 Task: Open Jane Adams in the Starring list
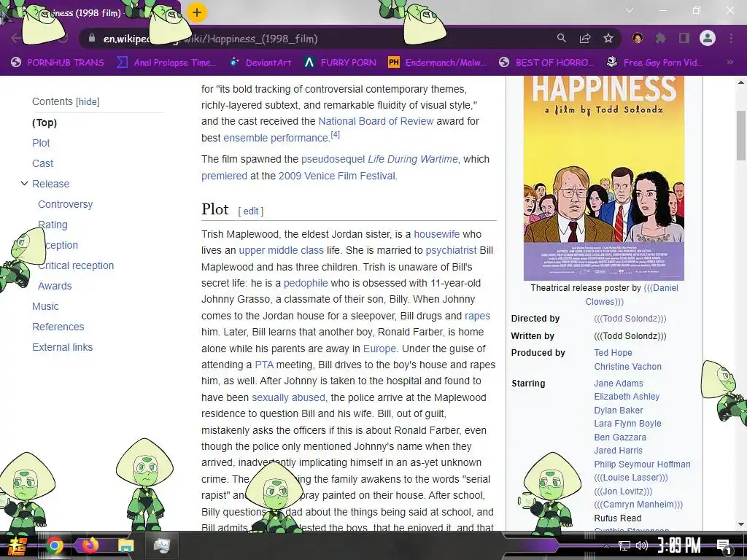click(x=619, y=384)
